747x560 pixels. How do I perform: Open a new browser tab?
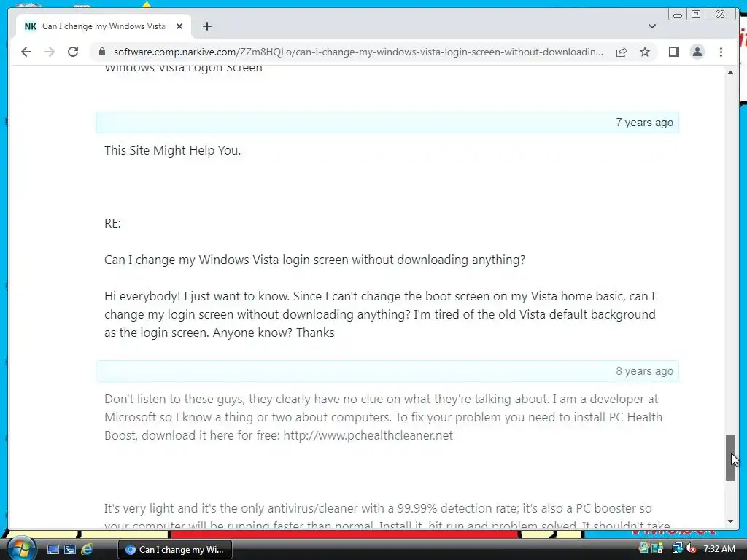pos(206,26)
